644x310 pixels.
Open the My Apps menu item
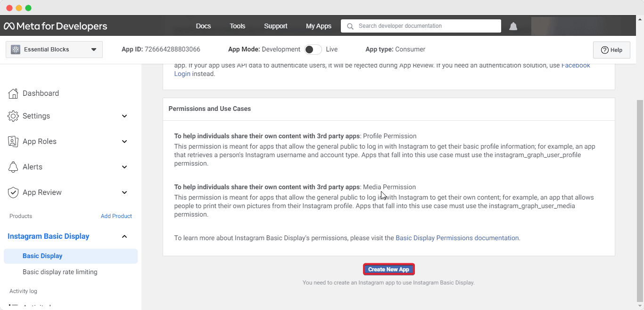point(319,26)
